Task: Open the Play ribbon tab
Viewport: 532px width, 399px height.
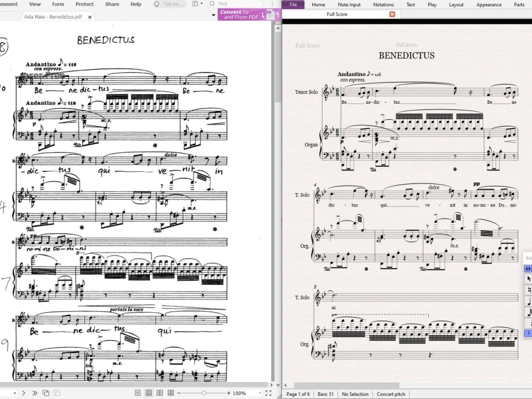Action: click(x=432, y=4)
